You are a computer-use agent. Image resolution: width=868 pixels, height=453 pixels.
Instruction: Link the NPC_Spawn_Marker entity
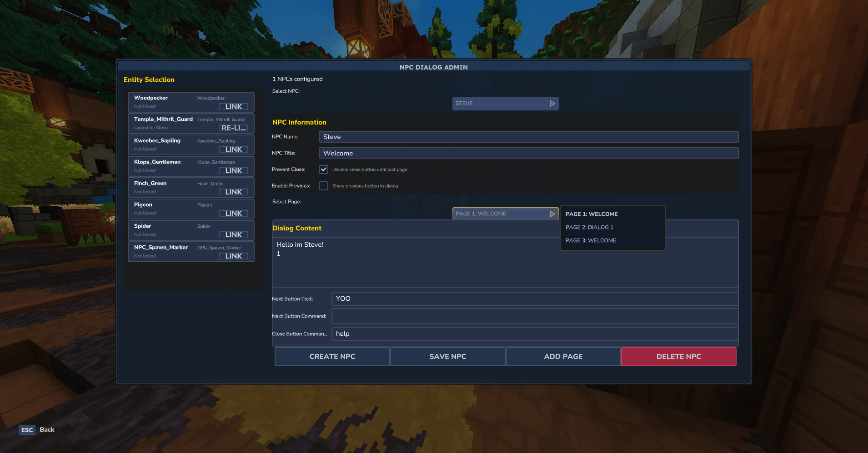[x=233, y=256]
